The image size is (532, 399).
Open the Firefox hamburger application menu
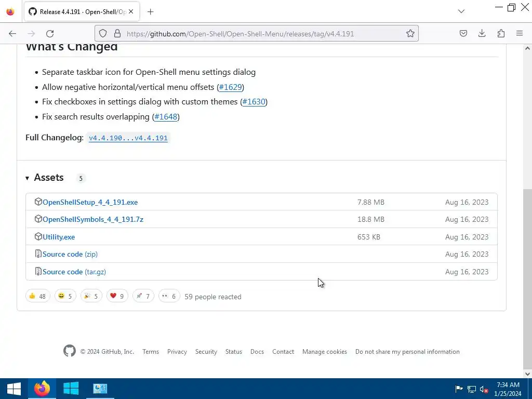pos(520,33)
